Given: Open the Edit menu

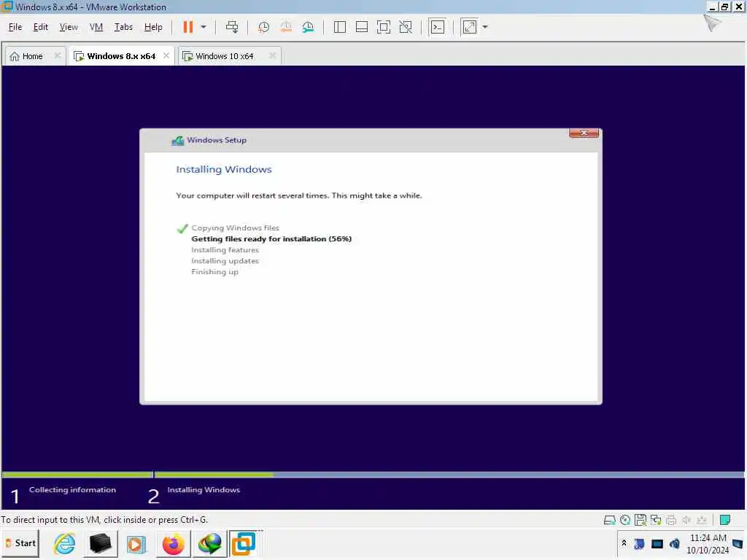Looking at the screenshot, I should point(41,27).
